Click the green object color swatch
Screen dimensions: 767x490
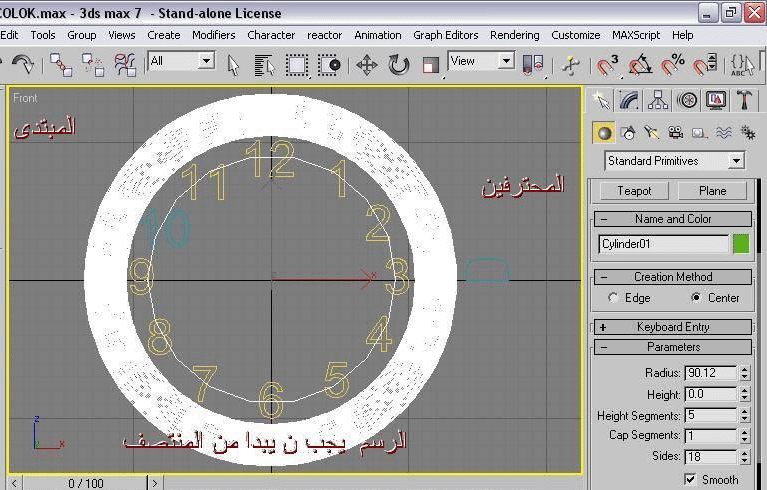click(742, 244)
